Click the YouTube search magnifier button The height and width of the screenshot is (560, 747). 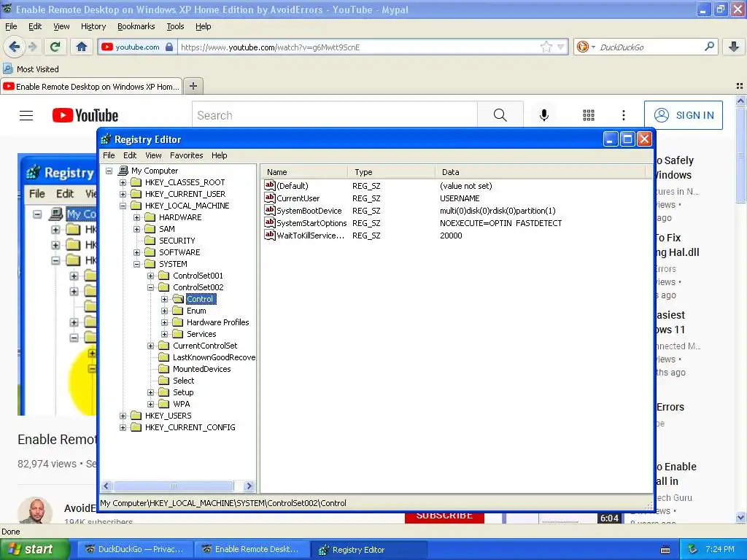click(500, 115)
